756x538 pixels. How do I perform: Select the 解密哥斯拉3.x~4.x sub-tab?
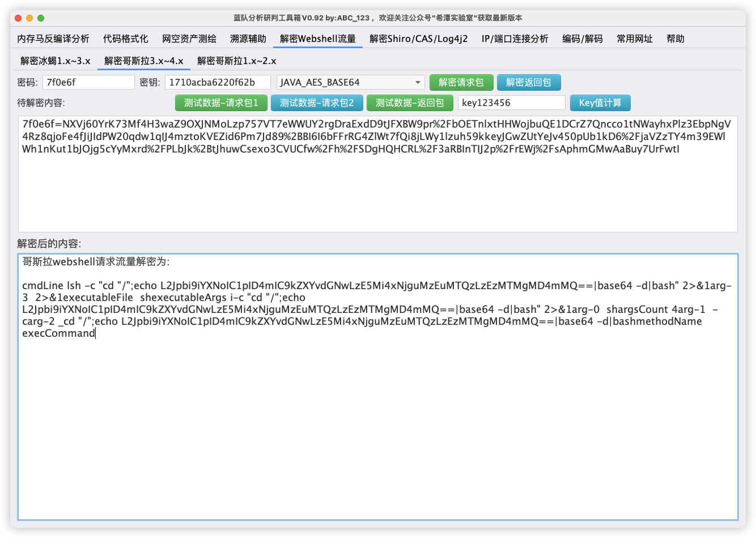(x=144, y=61)
